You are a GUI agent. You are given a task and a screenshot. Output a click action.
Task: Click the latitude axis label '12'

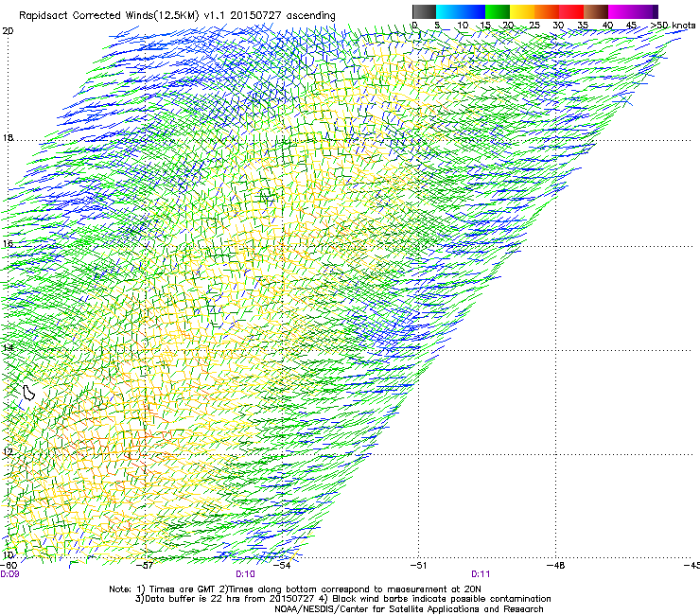8,451
